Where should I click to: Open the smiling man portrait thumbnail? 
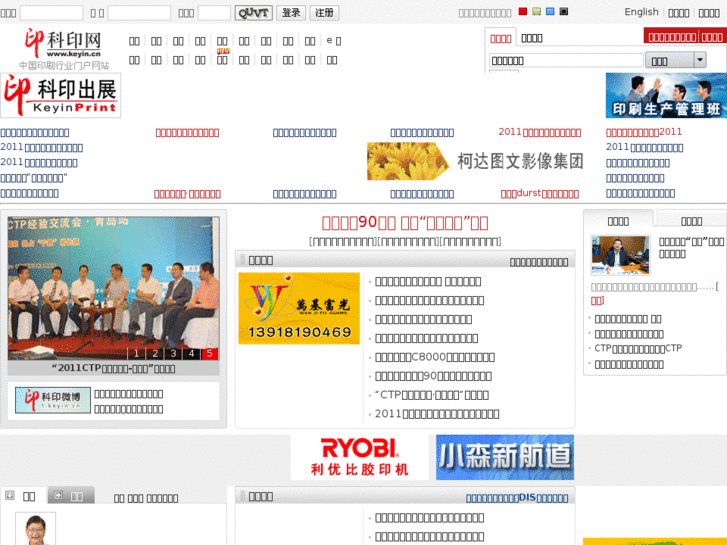35,529
